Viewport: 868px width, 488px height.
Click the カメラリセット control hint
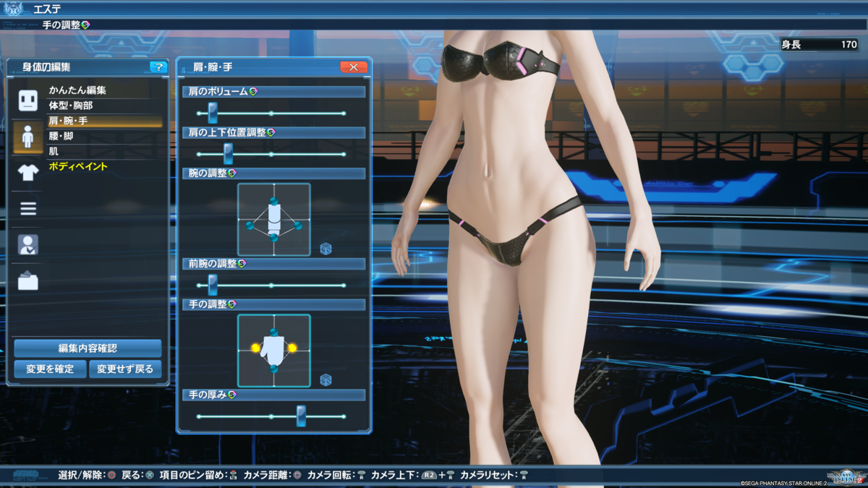tap(494, 475)
